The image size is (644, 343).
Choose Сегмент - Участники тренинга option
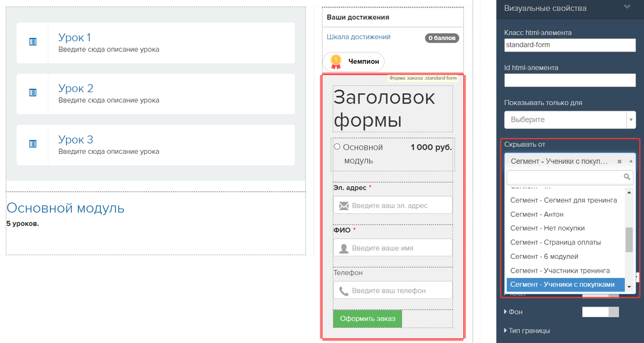click(x=566, y=271)
